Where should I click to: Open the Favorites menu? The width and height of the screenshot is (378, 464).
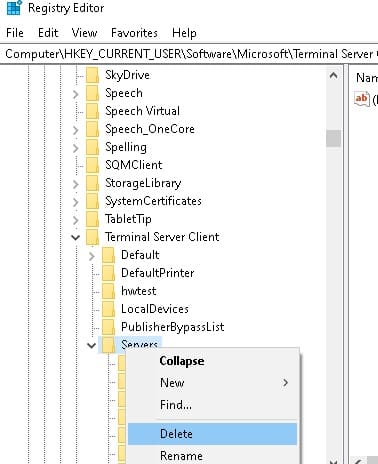click(x=134, y=33)
